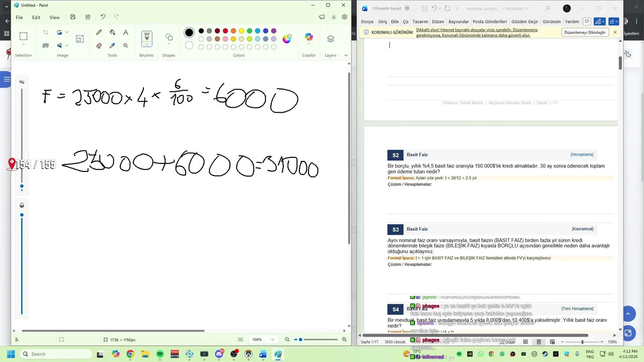Open the View menu in Paint
The height and width of the screenshot is (362, 644).
(54, 18)
